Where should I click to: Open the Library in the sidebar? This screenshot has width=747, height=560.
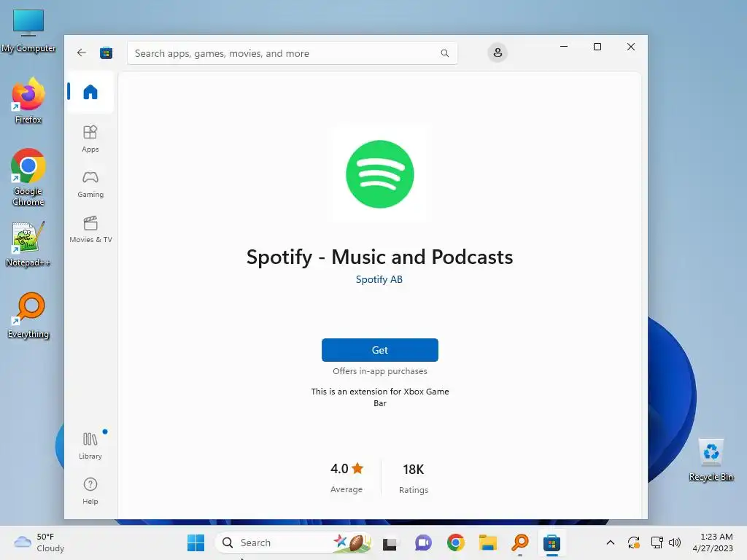pos(90,446)
